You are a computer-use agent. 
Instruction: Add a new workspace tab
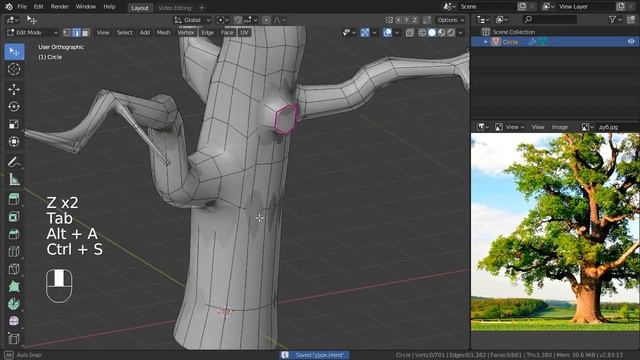pyautogui.click(x=202, y=8)
